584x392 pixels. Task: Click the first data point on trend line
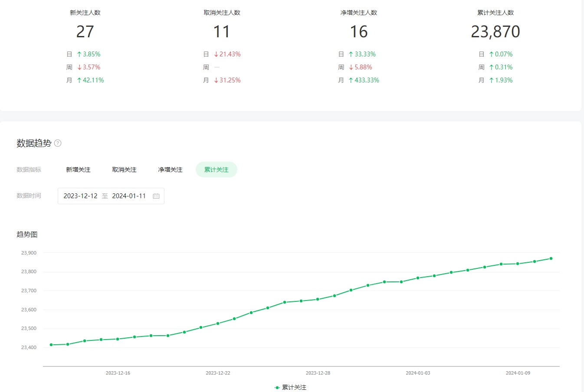(x=51, y=345)
